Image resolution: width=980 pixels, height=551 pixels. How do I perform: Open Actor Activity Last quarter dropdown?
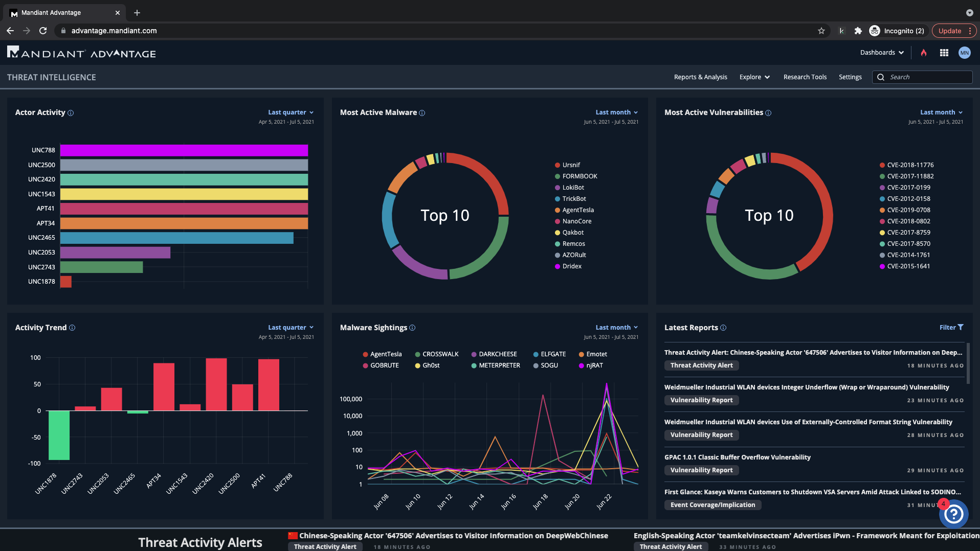291,112
